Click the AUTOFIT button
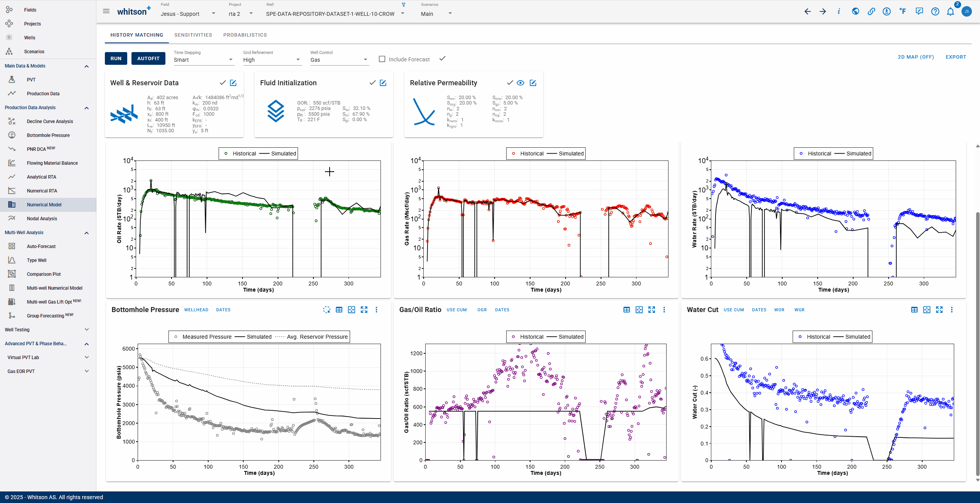The height and width of the screenshot is (503, 980). (148, 59)
